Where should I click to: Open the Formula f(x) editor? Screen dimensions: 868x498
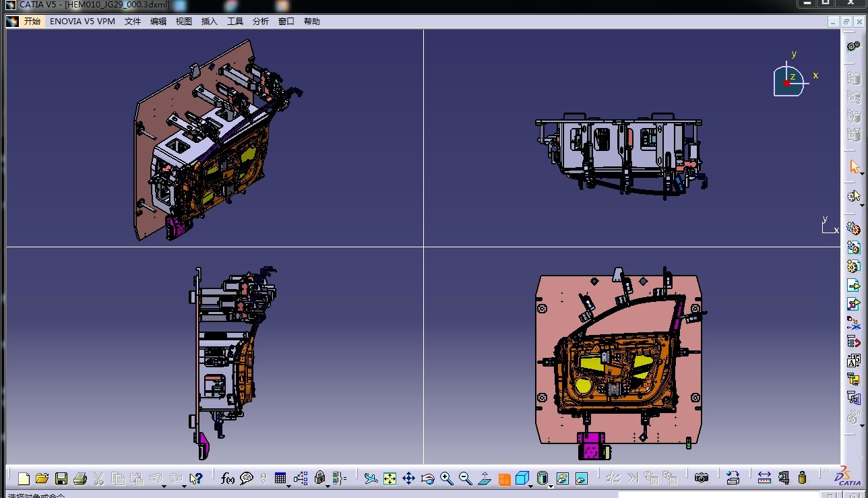227,478
